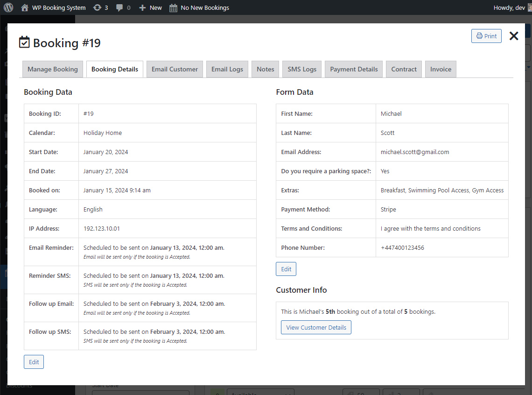The width and height of the screenshot is (532, 395).
Task: Dismiss the Booking #19 popup with the X
Action: click(x=514, y=35)
